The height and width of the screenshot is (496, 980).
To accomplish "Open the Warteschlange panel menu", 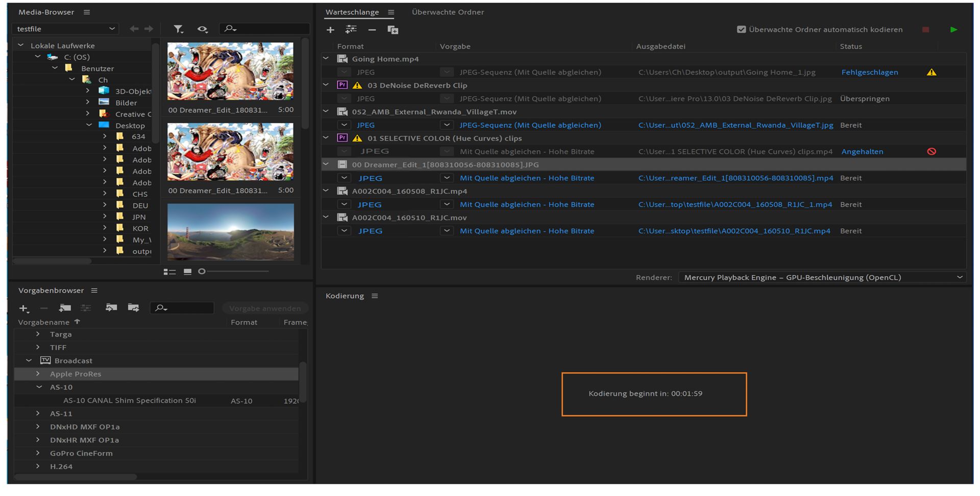I will pos(391,12).
